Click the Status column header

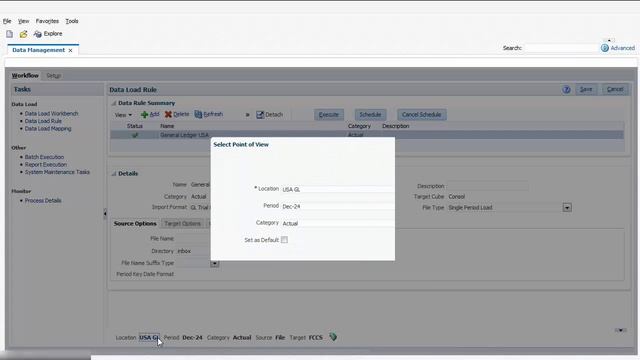tap(135, 126)
